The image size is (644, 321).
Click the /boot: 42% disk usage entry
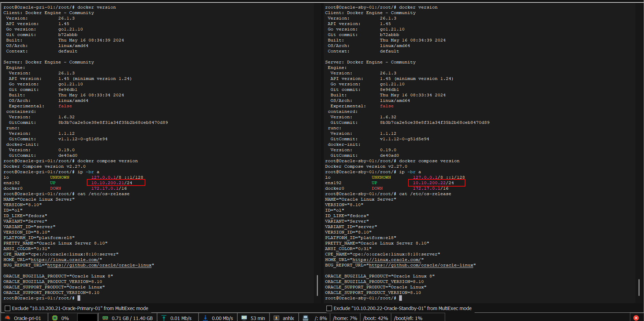pos(375,318)
